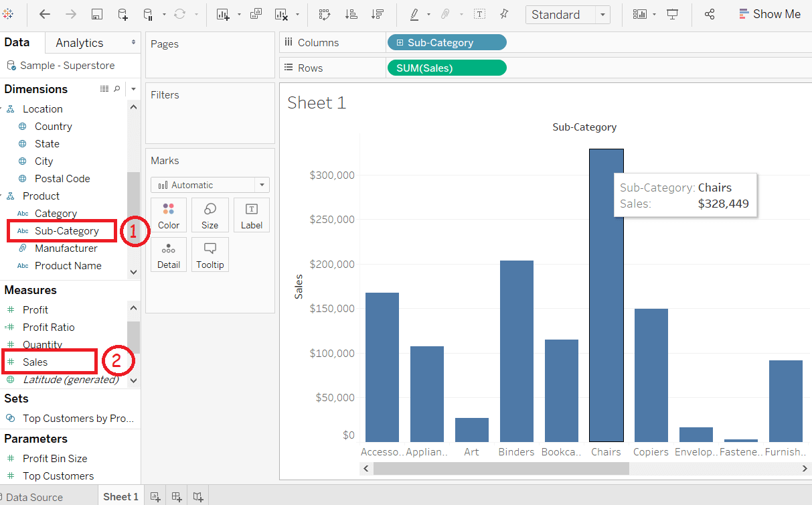Select the Profit Bin Size parameter
The height and width of the screenshot is (505, 812).
pyautogui.click(x=55, y=458)
